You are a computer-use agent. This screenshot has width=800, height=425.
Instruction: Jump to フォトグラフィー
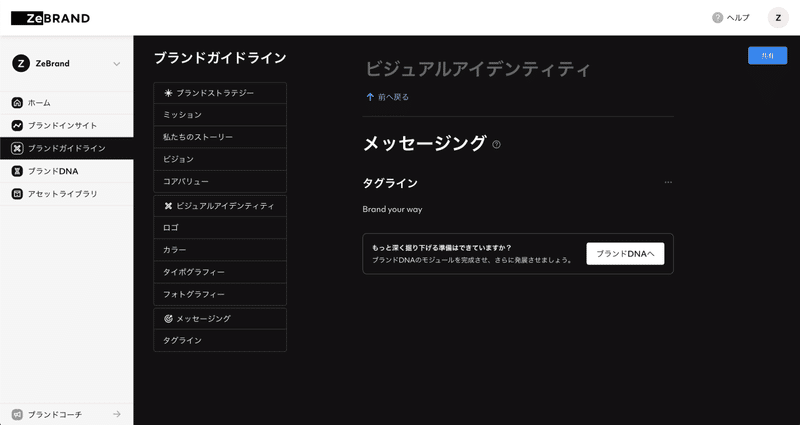click(x=220, y=294)
